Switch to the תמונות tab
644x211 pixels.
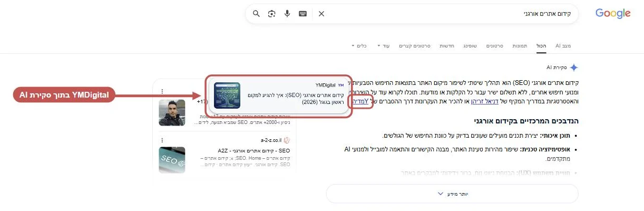coord(519,46)
